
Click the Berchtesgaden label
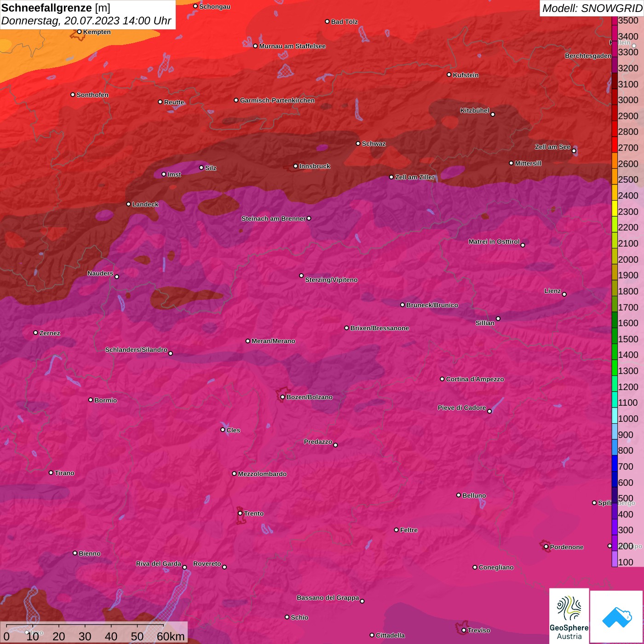point(588,56)
